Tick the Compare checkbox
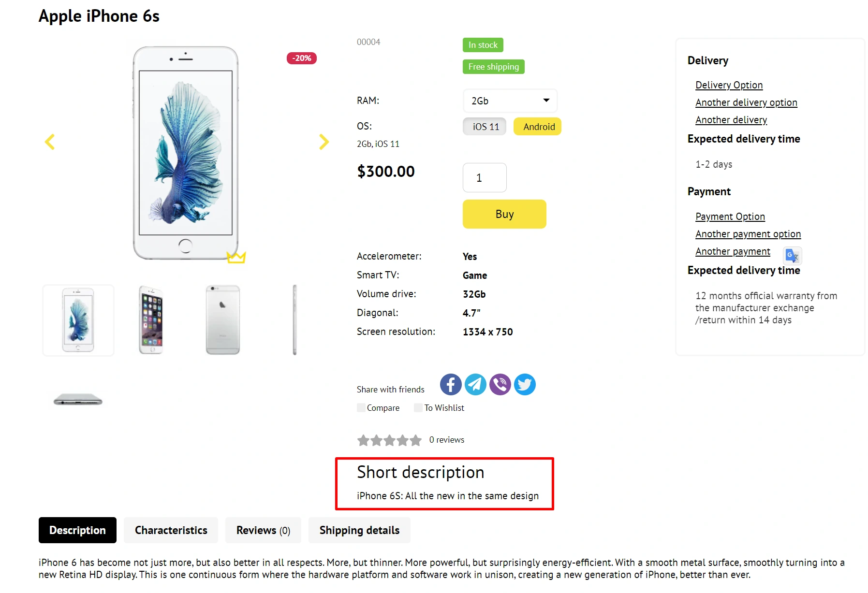868x593 pixels. [361, 408]
